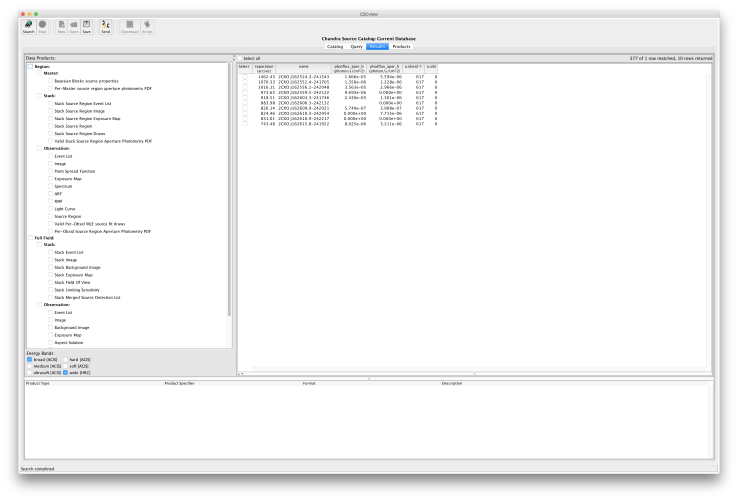
Task: Switch to the Catalog tab
Action: tap(334, 46)
